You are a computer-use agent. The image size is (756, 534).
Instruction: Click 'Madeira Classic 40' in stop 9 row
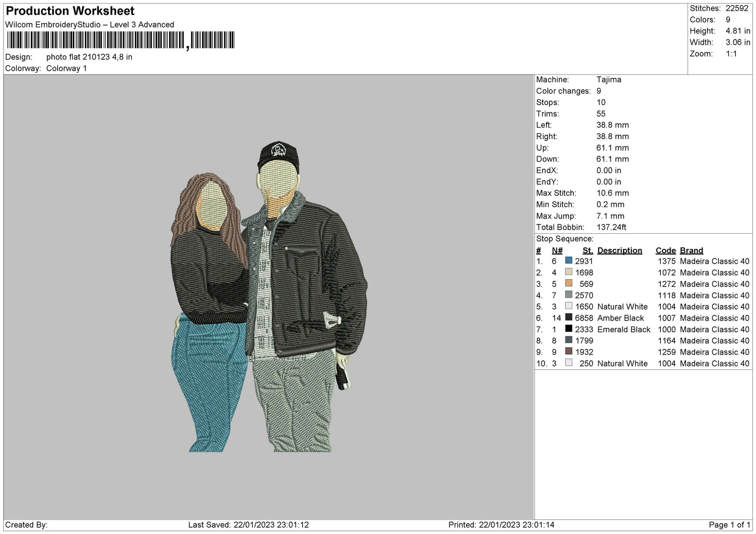coord(715,352)
